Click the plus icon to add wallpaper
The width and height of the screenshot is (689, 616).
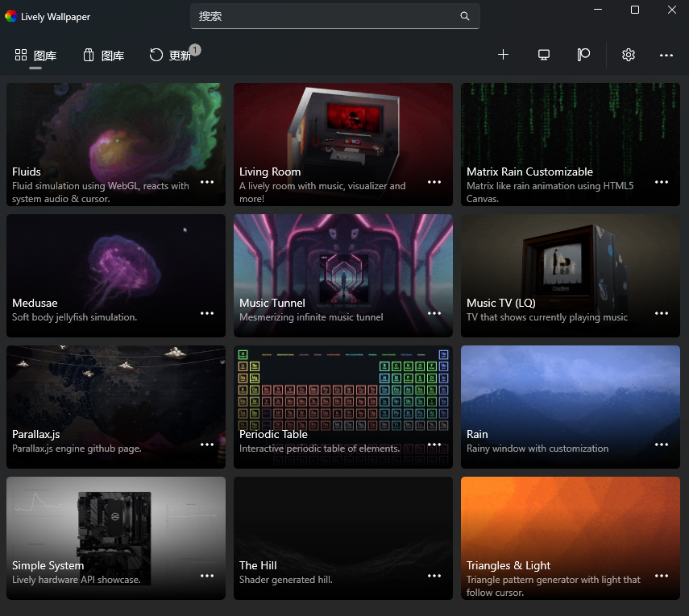pos(503,55)
